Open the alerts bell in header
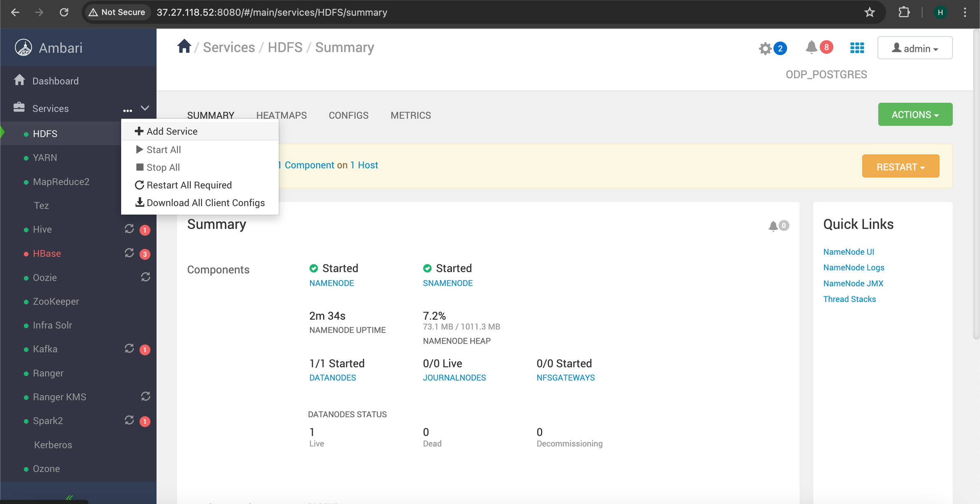This screenshot has width=980, height=504. click(x=811, y=48)
